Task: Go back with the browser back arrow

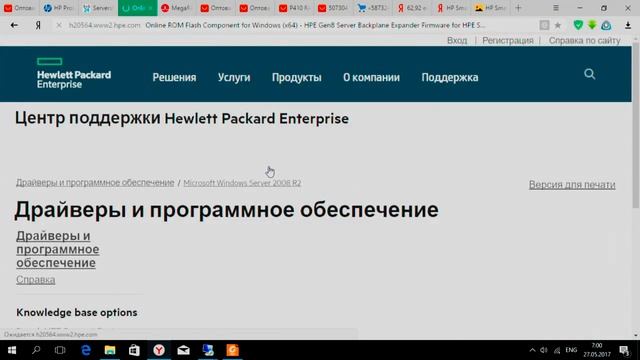Action: (x=14, y=25)
